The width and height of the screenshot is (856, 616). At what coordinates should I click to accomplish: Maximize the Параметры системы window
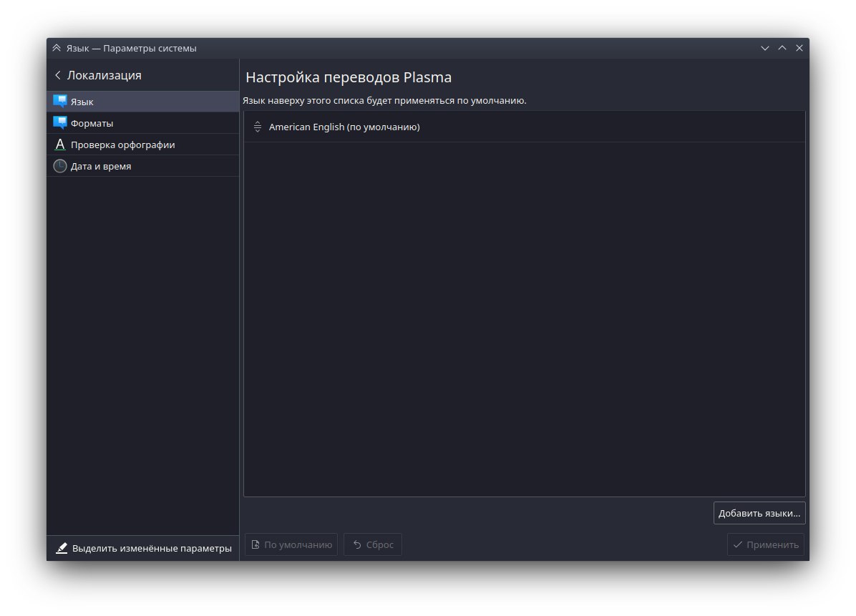pos(782,48)
